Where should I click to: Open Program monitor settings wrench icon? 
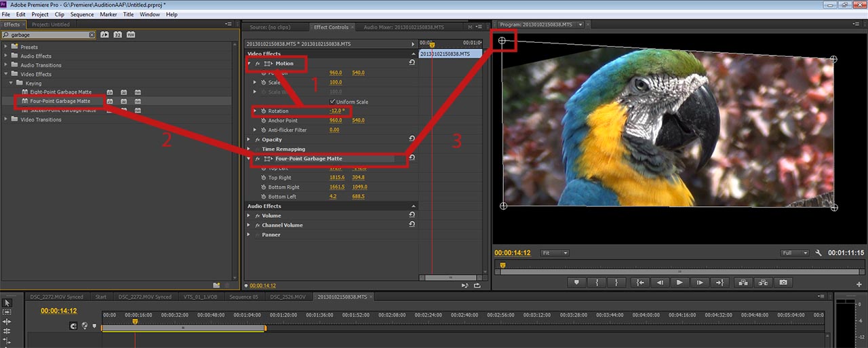click(x=818, y=253)
